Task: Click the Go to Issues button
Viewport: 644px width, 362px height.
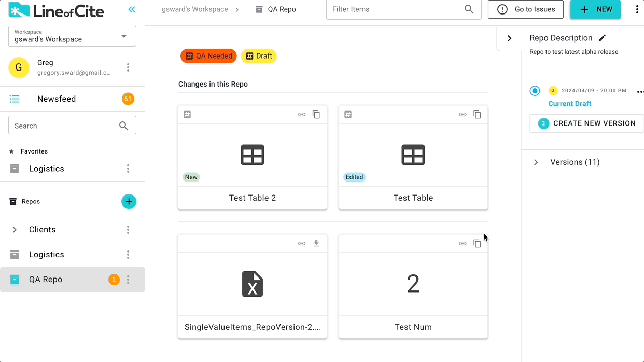Action: pos(525,9)
